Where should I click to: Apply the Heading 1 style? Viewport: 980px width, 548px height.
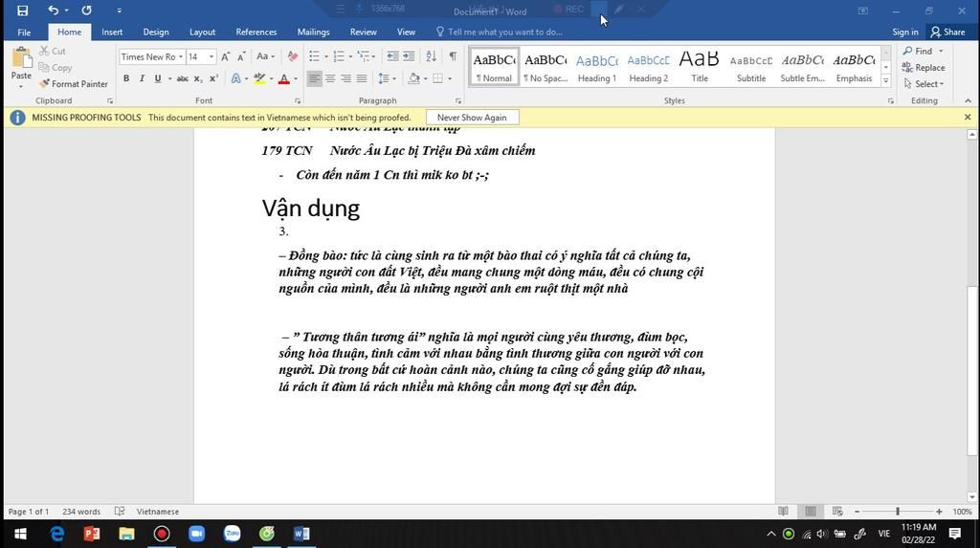(596, 67)
